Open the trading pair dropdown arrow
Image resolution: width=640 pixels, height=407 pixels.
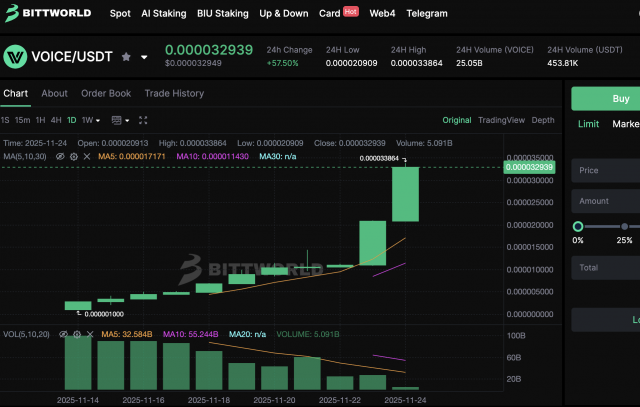144,58
